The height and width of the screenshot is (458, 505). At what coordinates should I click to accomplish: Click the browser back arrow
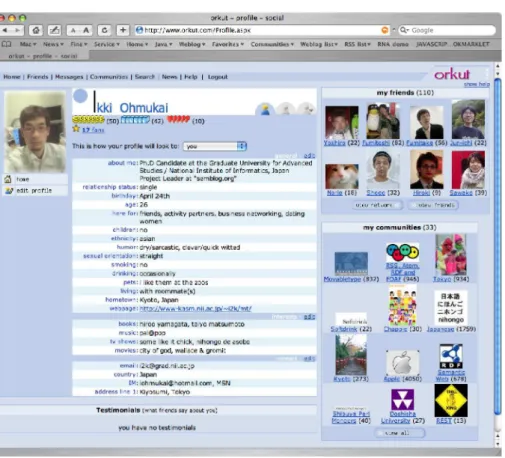pos(5,30)
